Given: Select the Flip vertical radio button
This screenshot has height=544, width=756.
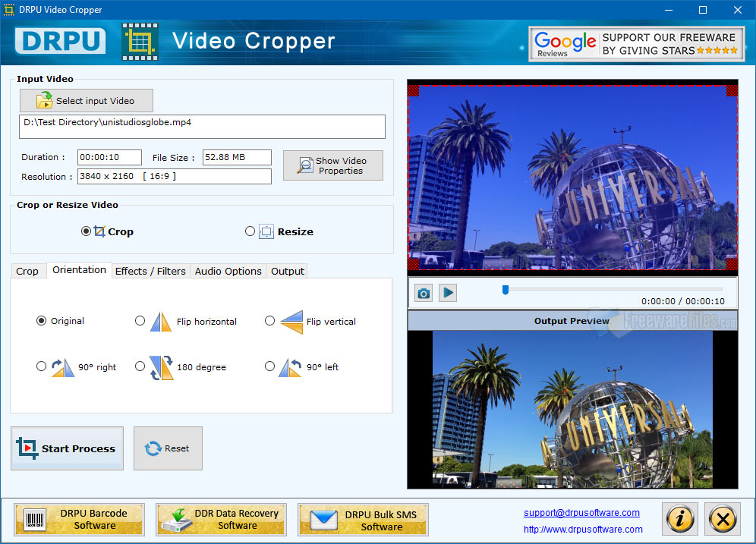Looking at the screenshot, I should click(x=269, y=320).
